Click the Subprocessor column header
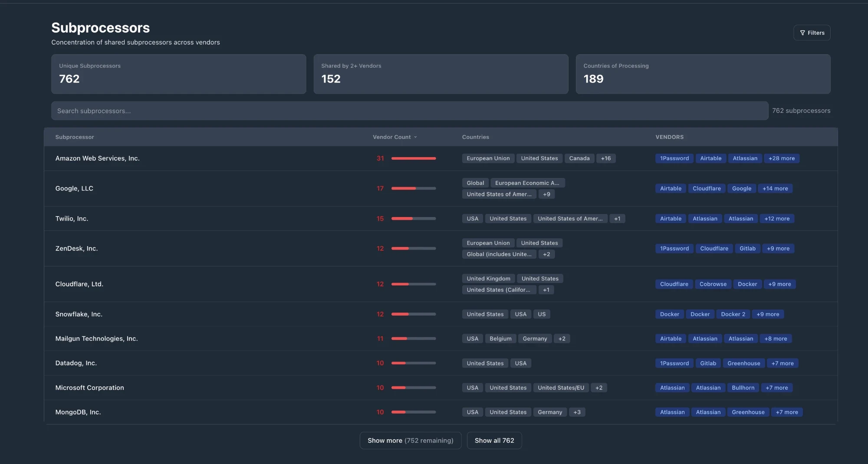 [x=75, y=137]
